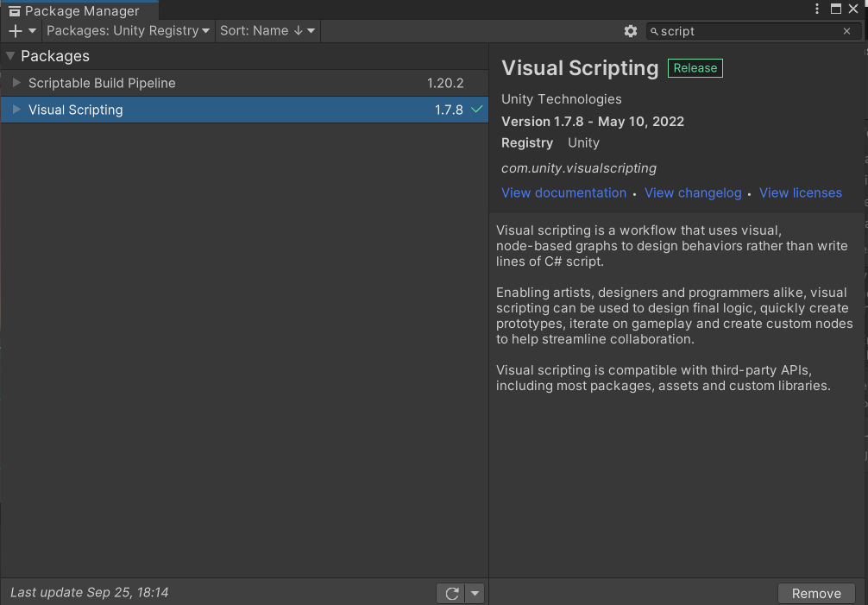Screen dimensions: 868x605
Task: Maximize the Package Manager window
Action: (835, 9)
